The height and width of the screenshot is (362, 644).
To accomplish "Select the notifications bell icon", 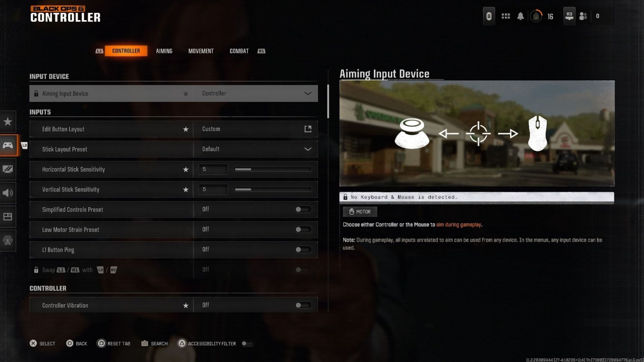I will [521, 15].
